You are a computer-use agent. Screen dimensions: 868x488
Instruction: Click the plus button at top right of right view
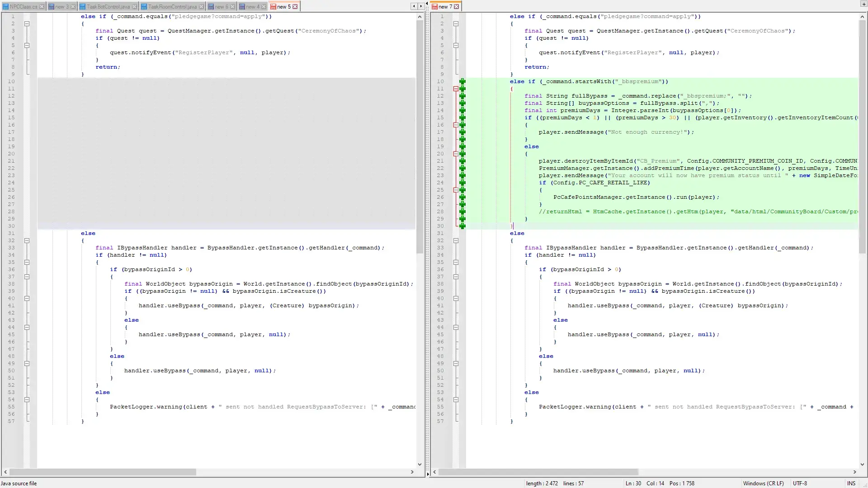tap(863, 4)
